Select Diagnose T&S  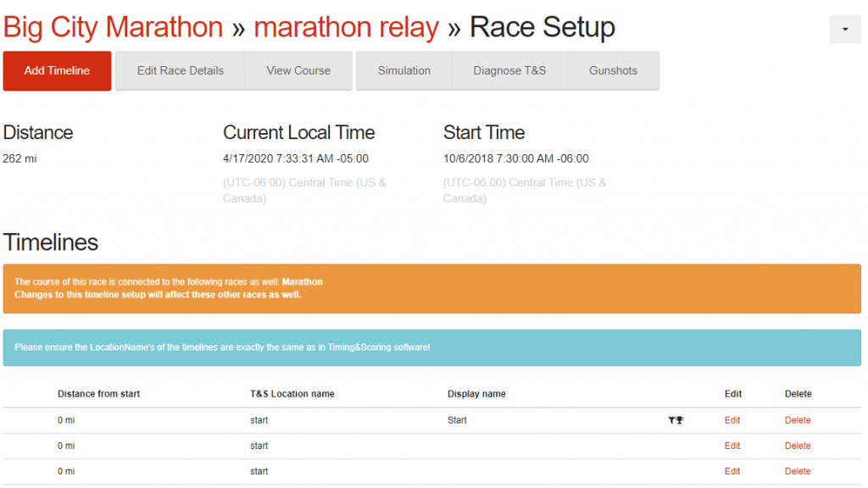509,71
